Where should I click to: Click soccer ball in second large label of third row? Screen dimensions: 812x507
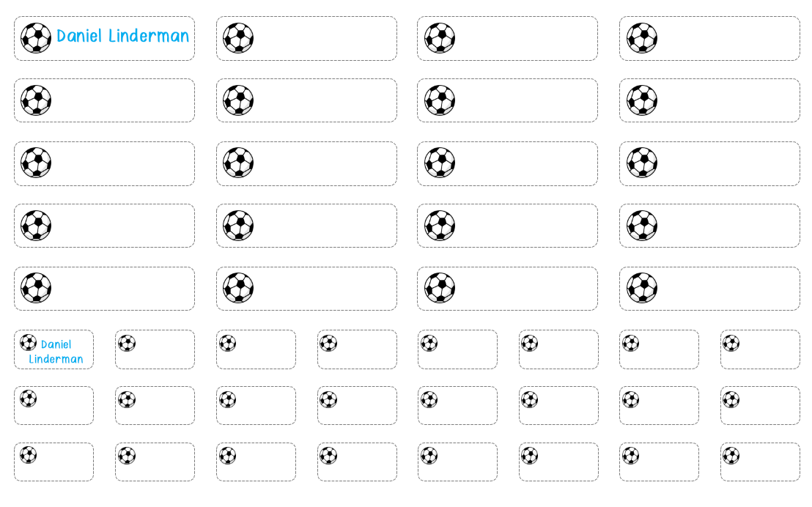pos(238,163)
